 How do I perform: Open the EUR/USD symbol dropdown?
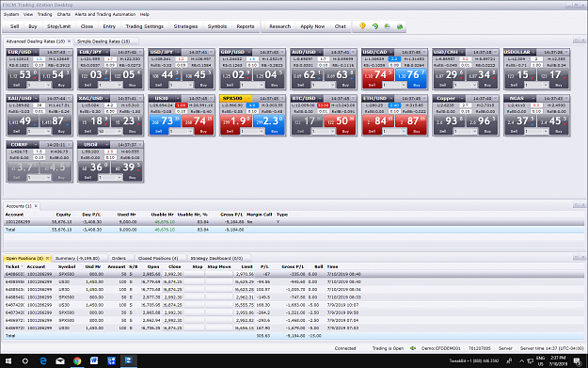pos(36,52)
